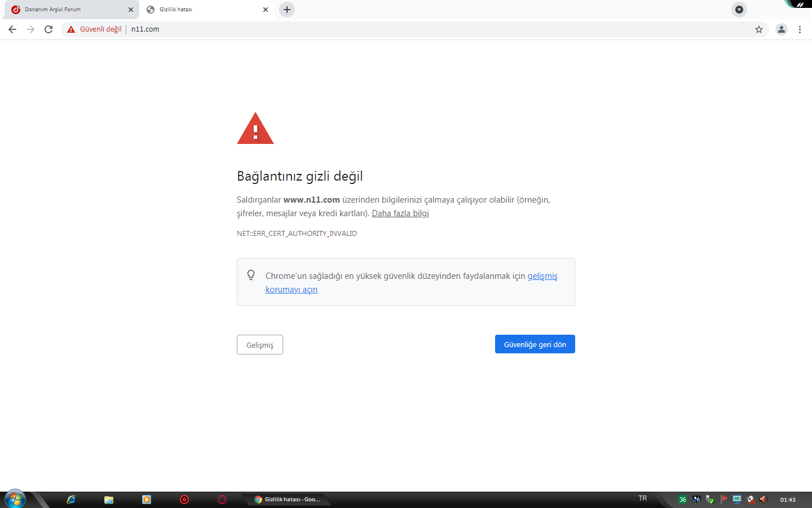Screen dimensions: 812x508
Task: Select the Gizlilik hatası tab
Action: (x=206, y=10)
